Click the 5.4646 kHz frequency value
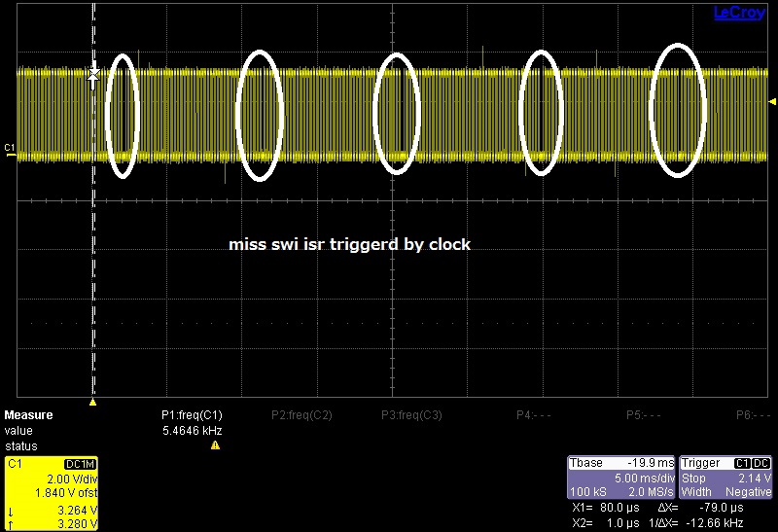This screenshot has width=778, height=532. 192,431
